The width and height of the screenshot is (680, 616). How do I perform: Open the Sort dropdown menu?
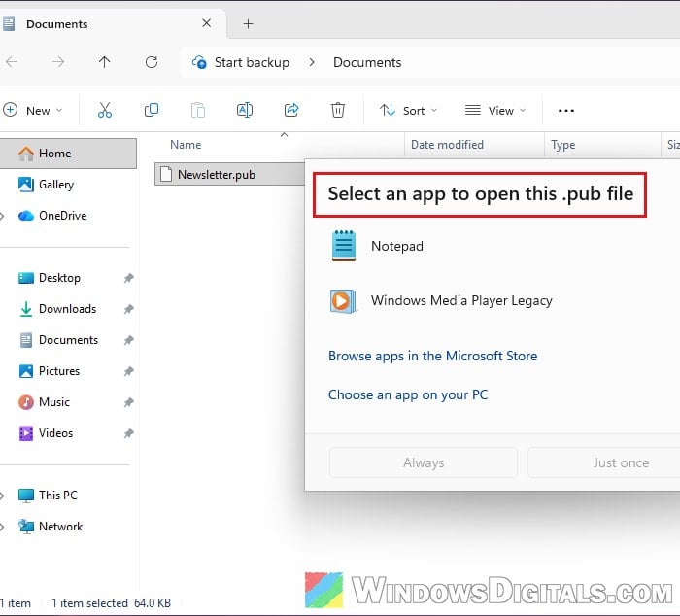click(409, 110)
